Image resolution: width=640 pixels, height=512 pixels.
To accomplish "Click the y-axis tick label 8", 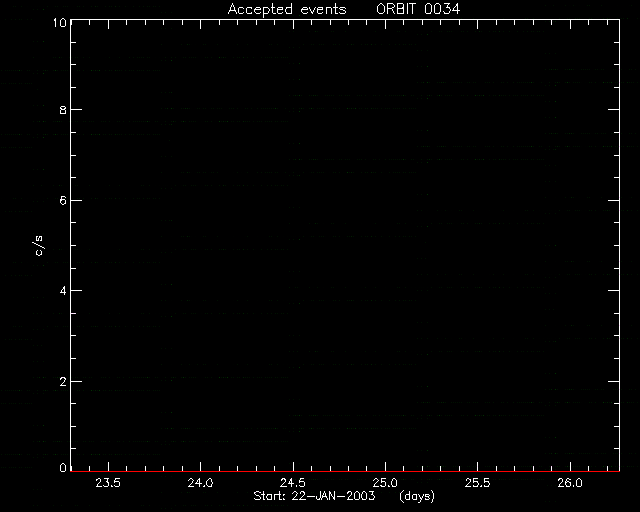I will tap(63, 110).
